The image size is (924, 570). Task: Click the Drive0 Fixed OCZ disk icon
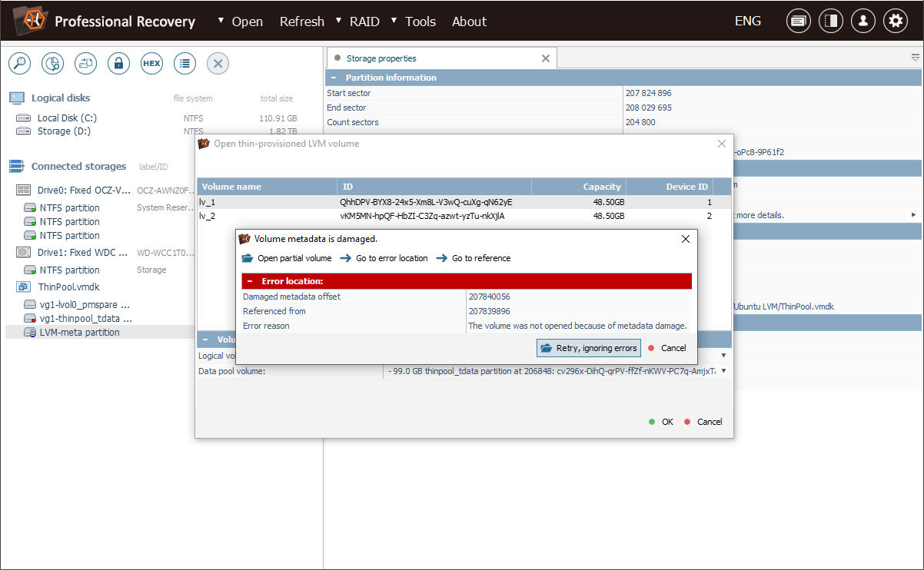(23, 190)
